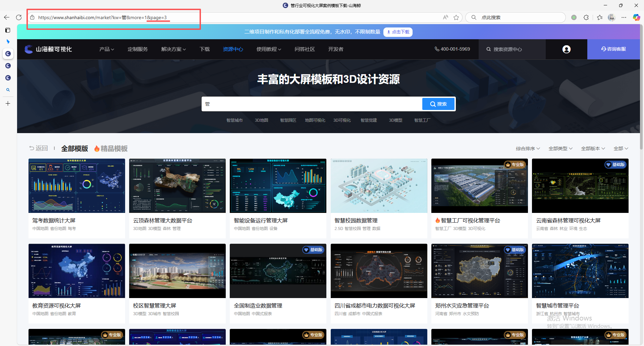644x346 pixels.
Task: Open the search tab icon in sidebar
Action: coord(8,90)
